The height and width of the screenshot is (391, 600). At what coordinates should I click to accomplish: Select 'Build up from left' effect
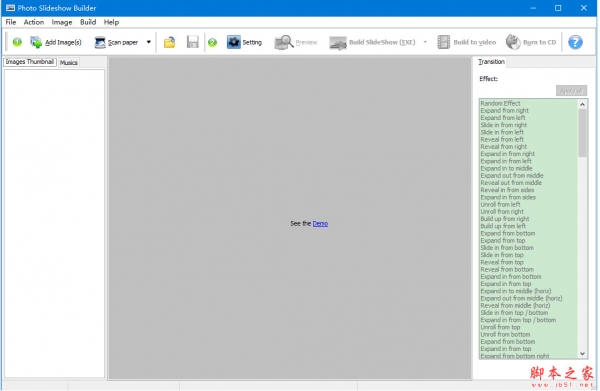[x=503, y=226]
